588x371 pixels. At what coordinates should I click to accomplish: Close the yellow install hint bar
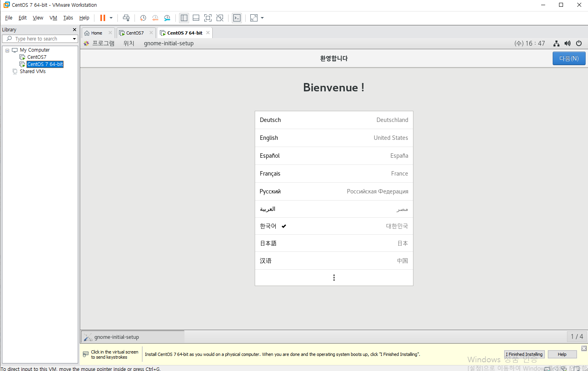point(584,348)
